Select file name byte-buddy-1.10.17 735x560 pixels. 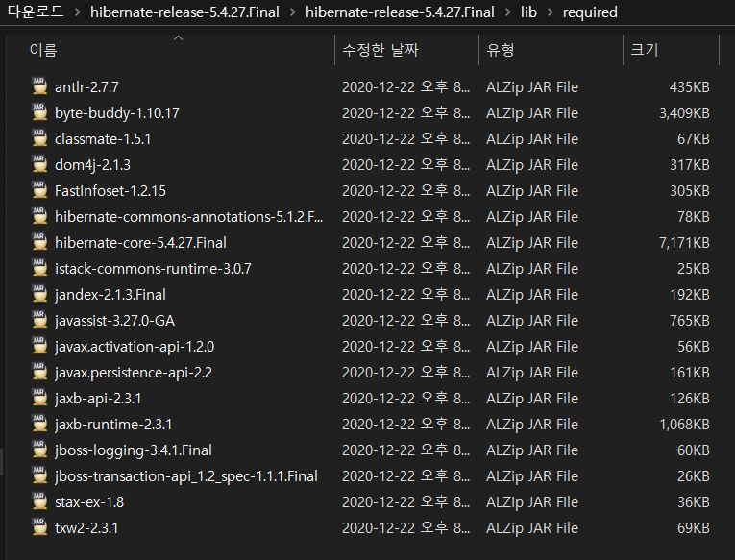point(116,113)
